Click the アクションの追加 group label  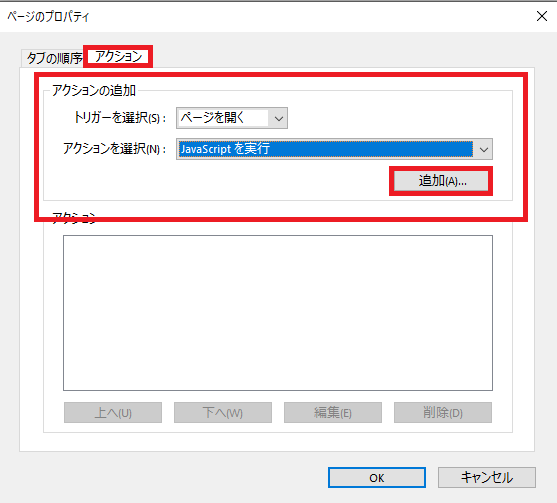[94, 91]
